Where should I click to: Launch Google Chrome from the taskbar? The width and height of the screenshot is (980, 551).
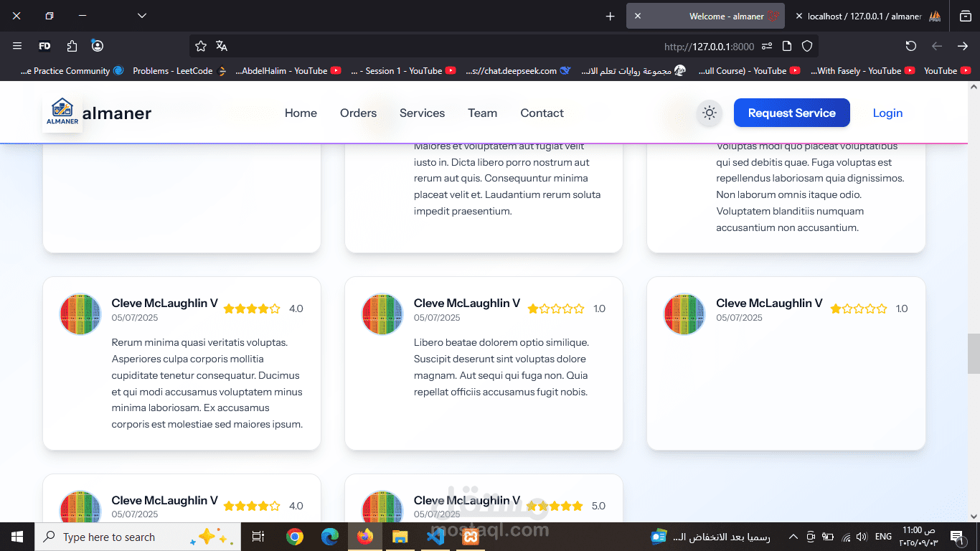coord(294,537)
